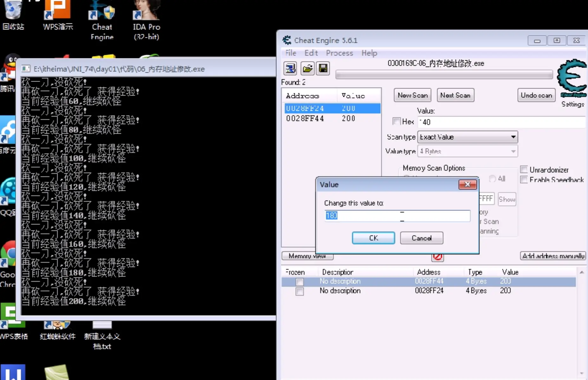Expand the Value type 4 Bytes dropdown

coord(467,151)
